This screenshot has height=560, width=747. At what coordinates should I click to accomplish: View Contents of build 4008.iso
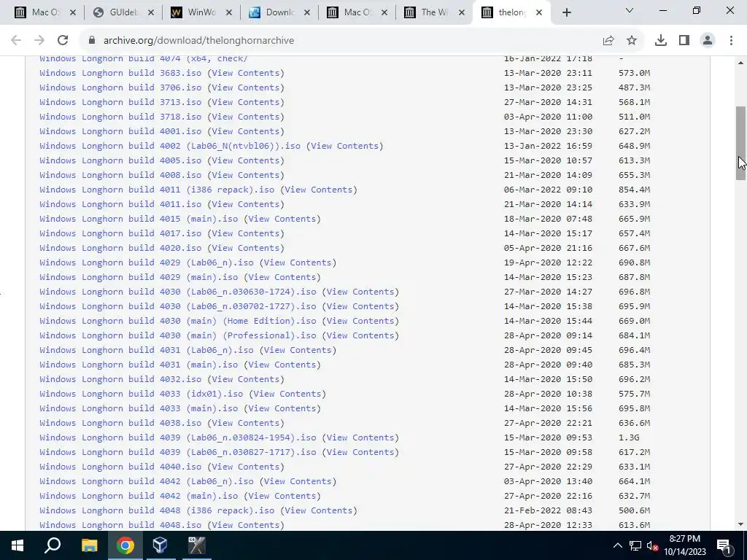point(246,175)
